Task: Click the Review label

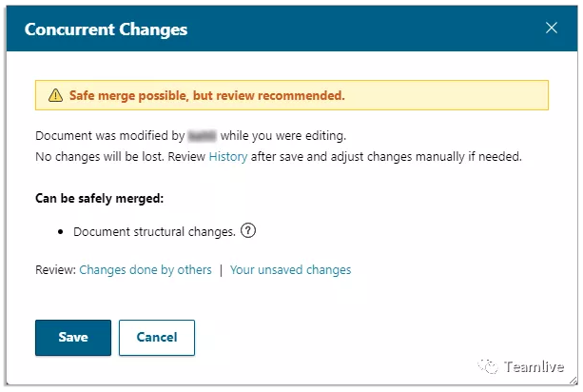Action: tap(55, 269)
